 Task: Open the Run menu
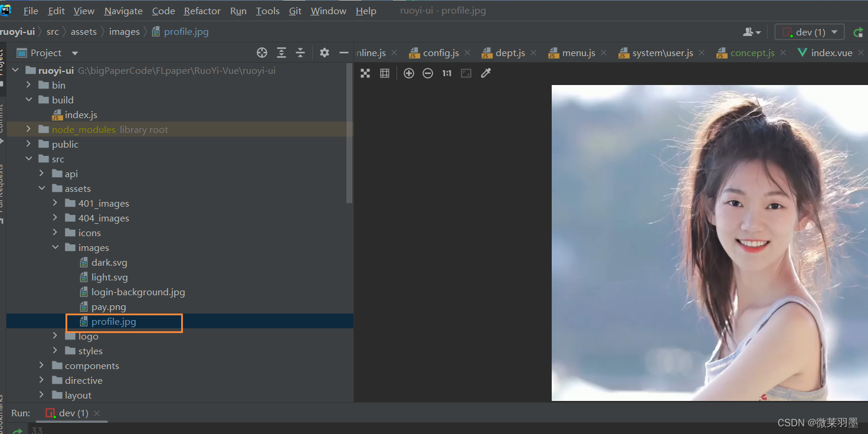238,11
